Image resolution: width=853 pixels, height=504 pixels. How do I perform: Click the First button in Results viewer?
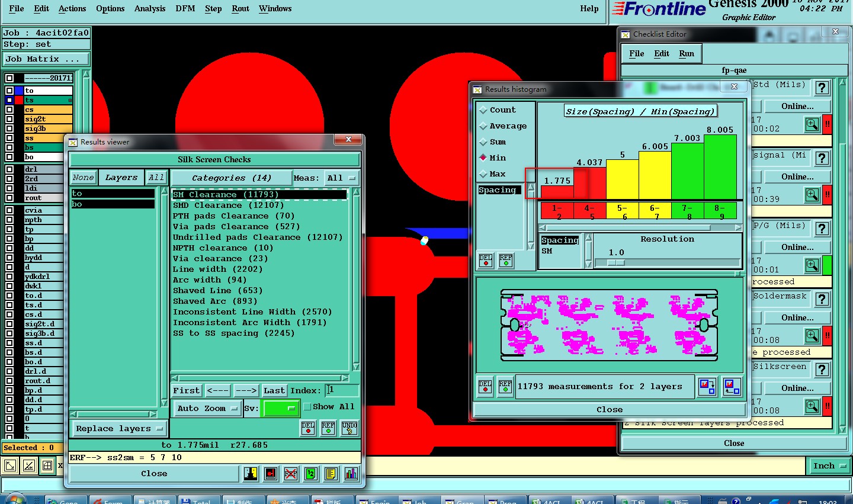point(187,391)
